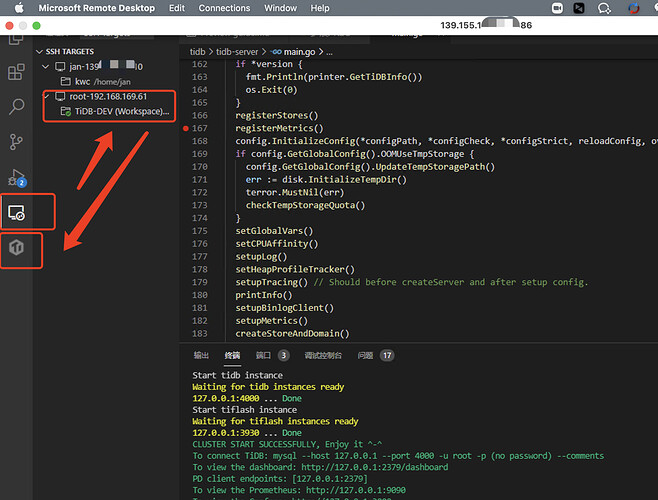Viewport: 658px width, 500px height.
Task: Open the breadcrumb ellipsis after main.go
Action: (329, 52)
